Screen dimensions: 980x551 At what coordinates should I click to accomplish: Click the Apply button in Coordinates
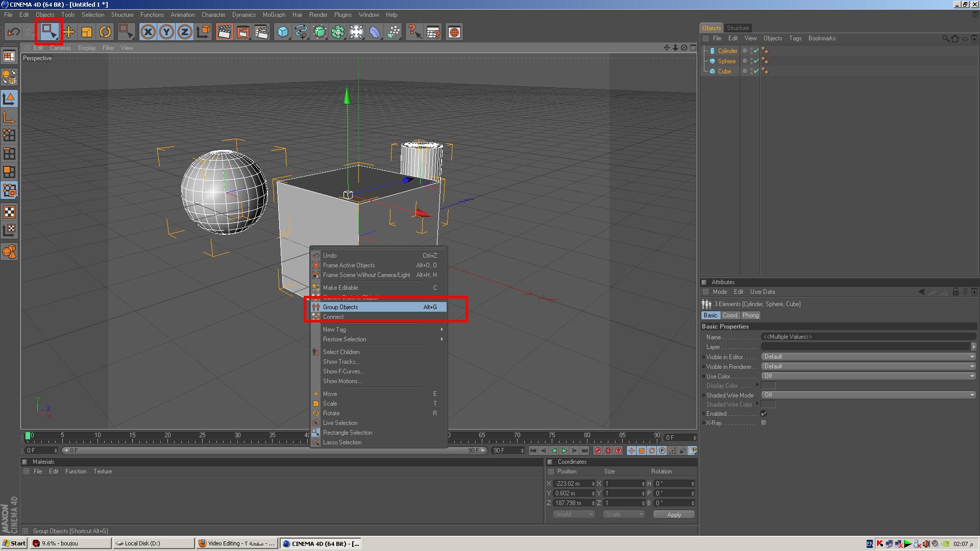point(674,515)
